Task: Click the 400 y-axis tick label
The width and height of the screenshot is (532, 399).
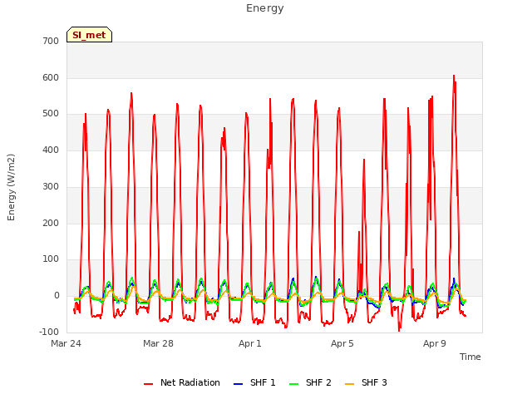Action: click(x=51, y=150)
